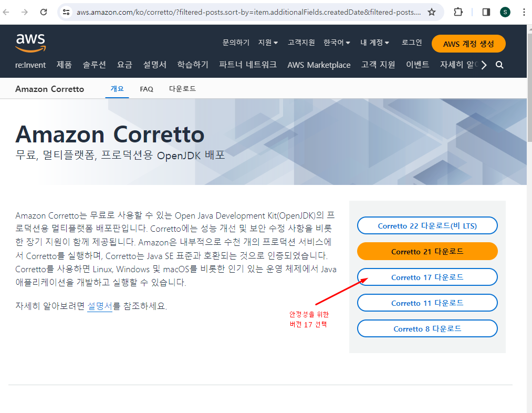Expand the 지원 dropdown
This screenshot has height=413, width=532.
coord(268,43)
